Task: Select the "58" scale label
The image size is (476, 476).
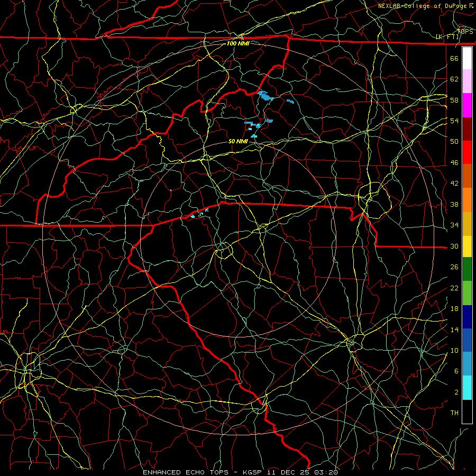Action: pyautogui.click(x=454, y=100)
